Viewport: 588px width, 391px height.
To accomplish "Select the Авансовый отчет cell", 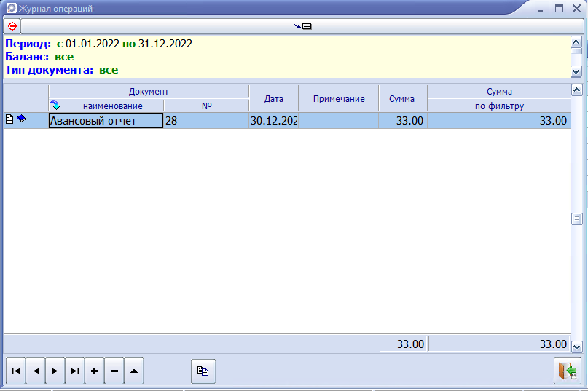I will tap(106, 121).
